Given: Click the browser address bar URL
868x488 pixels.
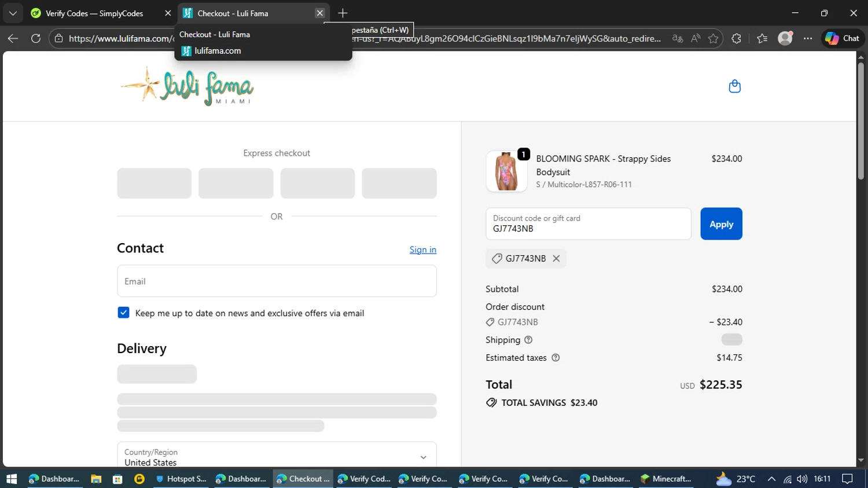Looking at the screenshot, I should (x=365, y=38).
